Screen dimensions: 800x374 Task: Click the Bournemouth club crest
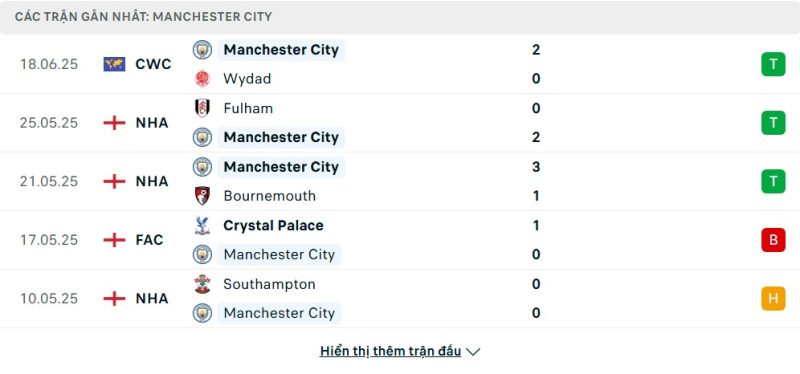(x=203, y=196)
